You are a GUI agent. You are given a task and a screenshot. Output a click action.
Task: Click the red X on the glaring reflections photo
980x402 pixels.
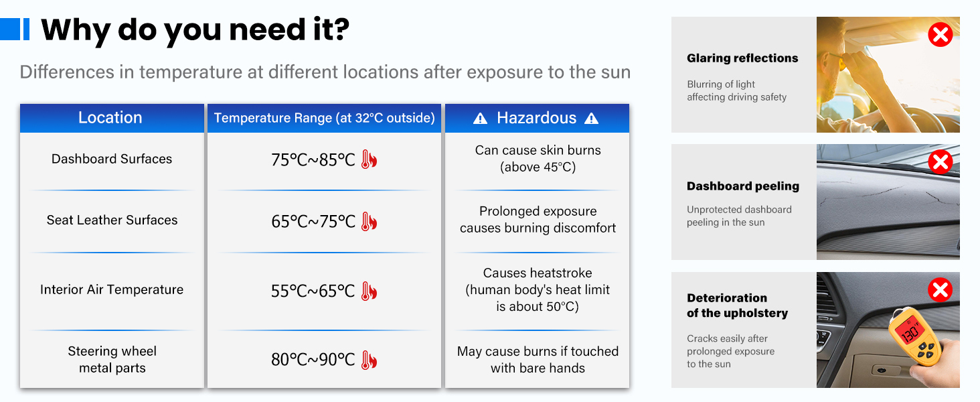click(940, 34)
